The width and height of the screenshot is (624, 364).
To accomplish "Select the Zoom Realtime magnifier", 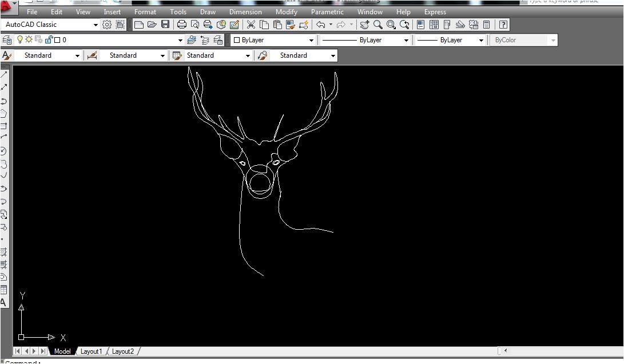I will [377, 25].
